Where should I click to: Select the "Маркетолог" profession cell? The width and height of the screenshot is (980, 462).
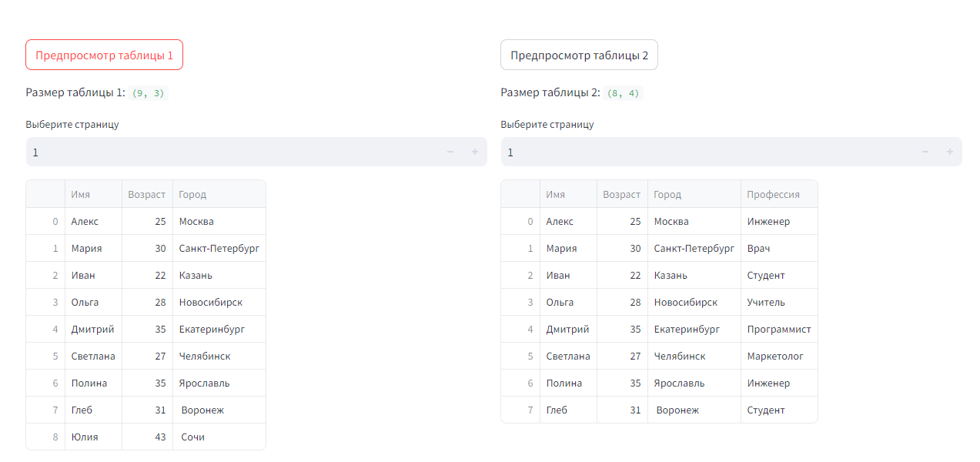click(779, 356)
